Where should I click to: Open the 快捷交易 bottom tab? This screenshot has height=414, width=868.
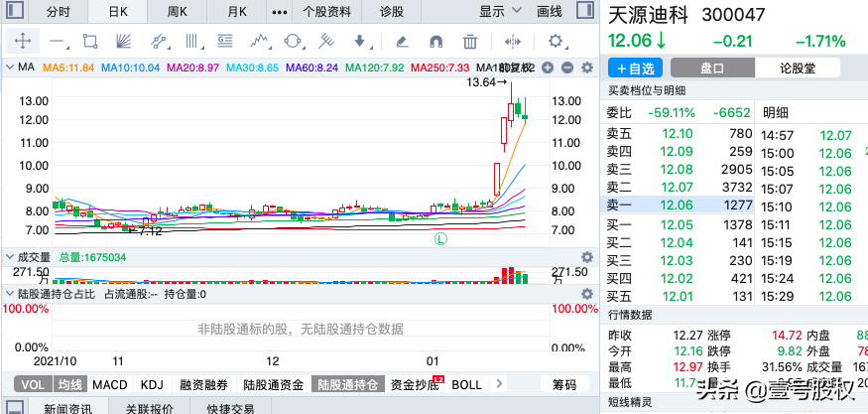tap(230, 408)
